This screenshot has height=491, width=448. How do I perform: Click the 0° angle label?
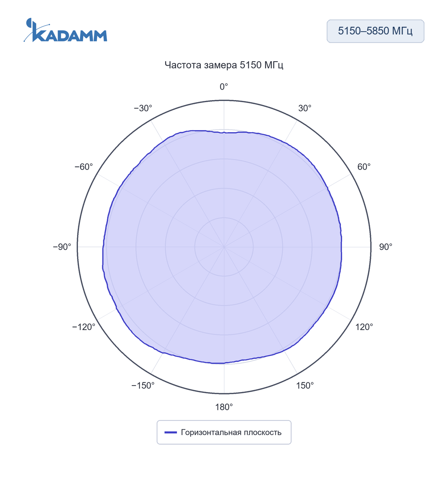click(224, 87)
